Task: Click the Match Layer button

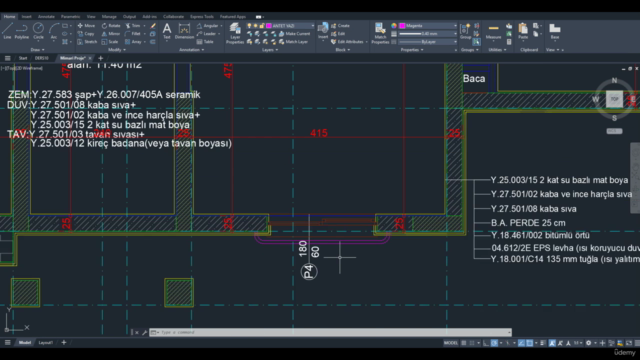Action: [x=293, y=42]
